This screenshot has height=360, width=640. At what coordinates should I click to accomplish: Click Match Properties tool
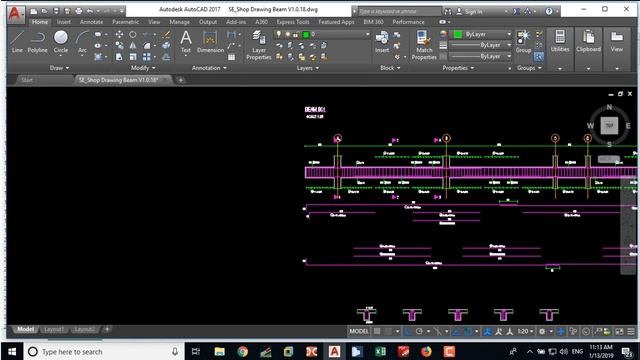424,45
